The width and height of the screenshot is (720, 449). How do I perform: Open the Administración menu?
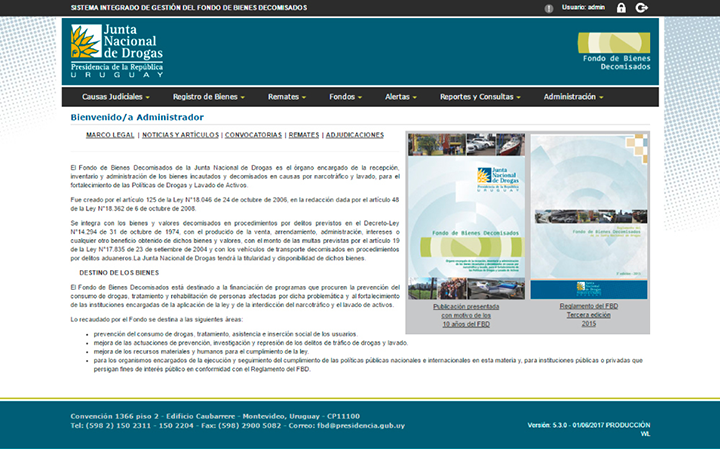point(574,97)
